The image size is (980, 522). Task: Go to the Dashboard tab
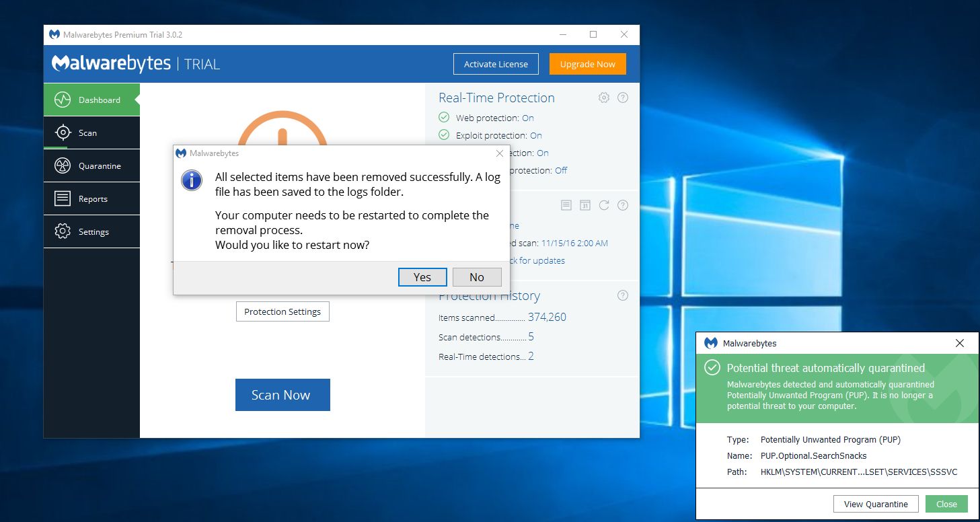[91, 100]
